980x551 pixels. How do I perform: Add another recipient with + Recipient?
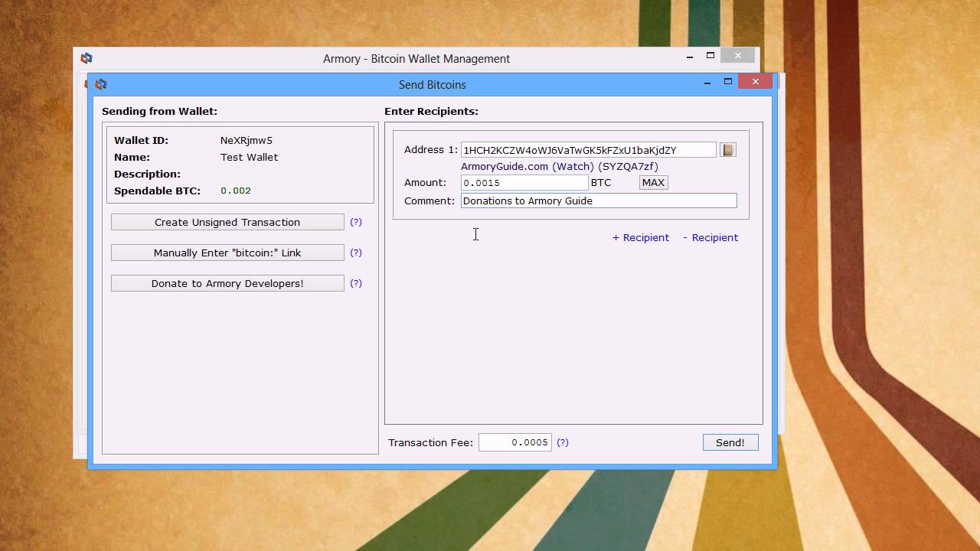pos(641,237)
